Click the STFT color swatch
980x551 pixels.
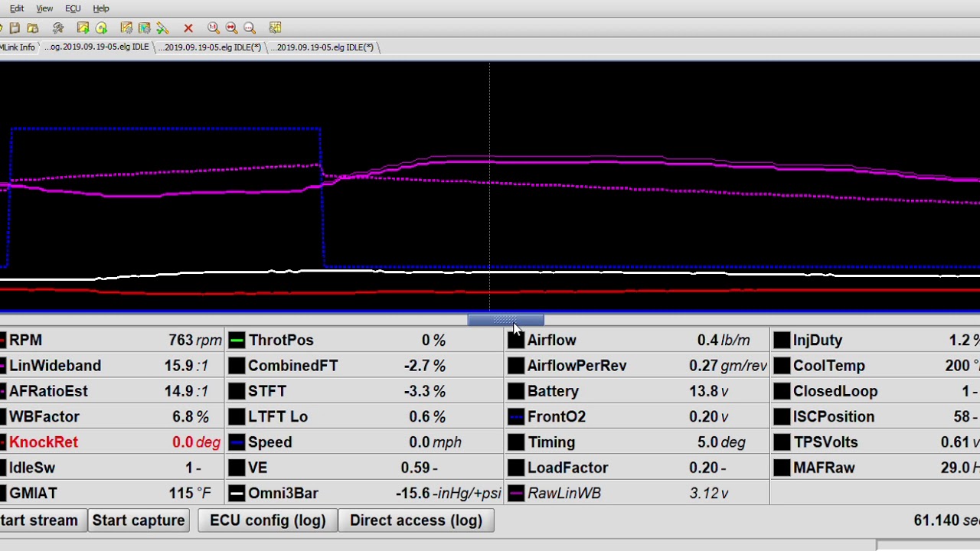coord(237,391)
